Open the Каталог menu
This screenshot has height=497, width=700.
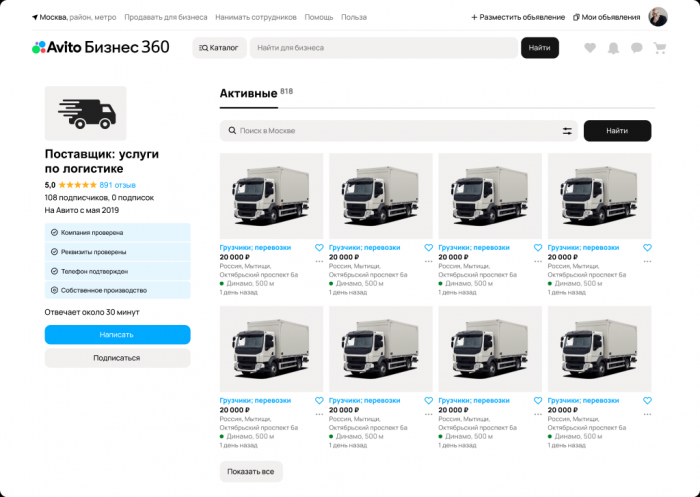click(x=219, y=48)
